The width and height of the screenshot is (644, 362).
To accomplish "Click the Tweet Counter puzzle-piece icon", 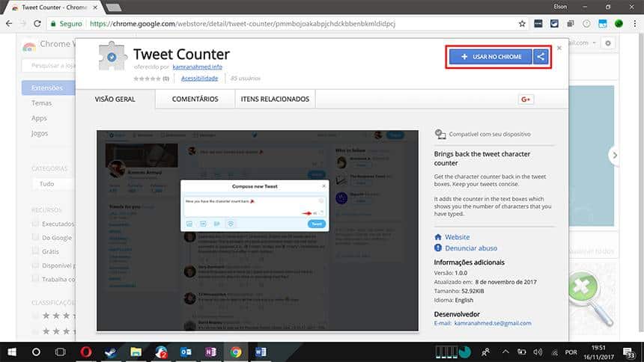I will [112, 56].
